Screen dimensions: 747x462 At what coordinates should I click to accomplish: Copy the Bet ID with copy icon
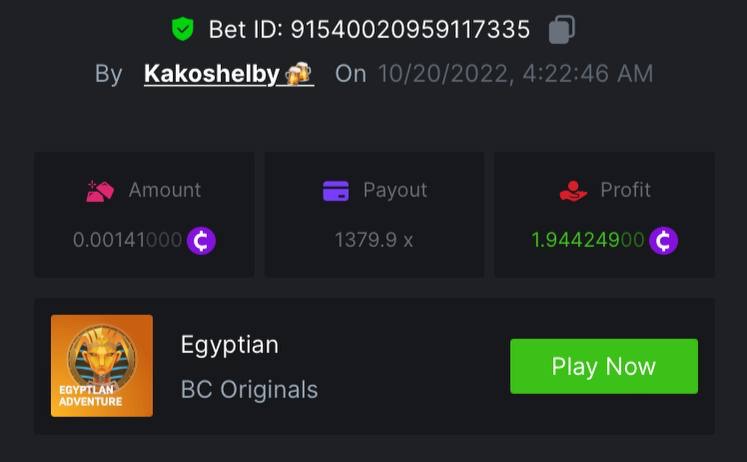coord(562,29)
